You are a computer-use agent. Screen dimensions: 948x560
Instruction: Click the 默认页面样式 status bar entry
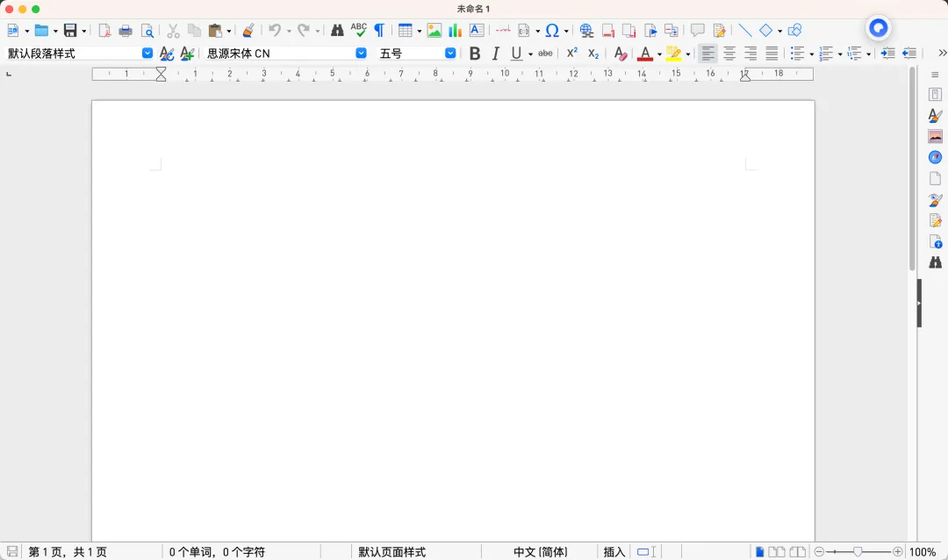coord(391,551)
